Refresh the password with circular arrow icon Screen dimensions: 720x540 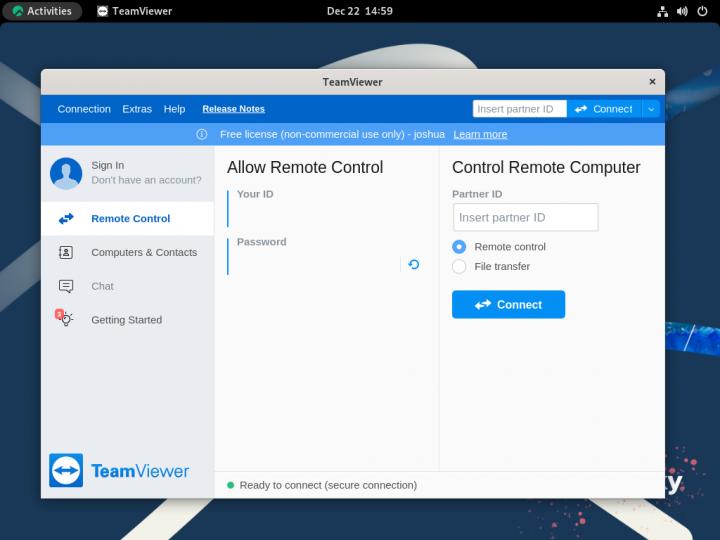point(413,265)
